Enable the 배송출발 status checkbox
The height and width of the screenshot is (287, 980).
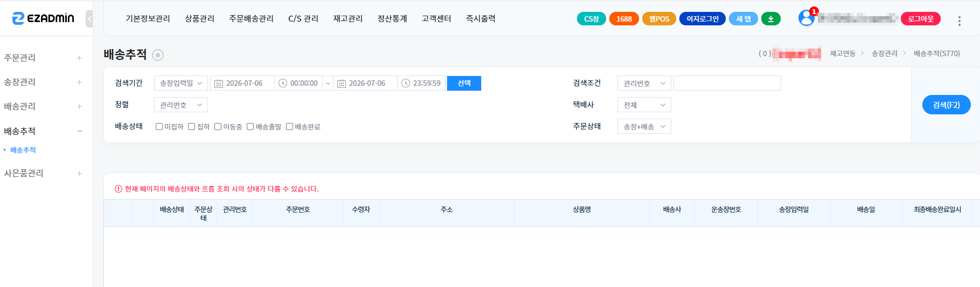click(250, 127)
